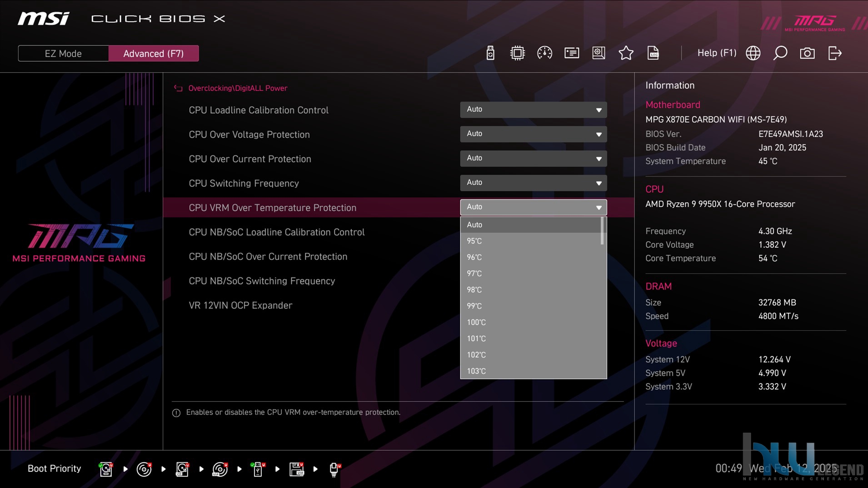Choose Auto in the open temperature list
This screenshot has width=868, height=488.
tap(530, 225)
